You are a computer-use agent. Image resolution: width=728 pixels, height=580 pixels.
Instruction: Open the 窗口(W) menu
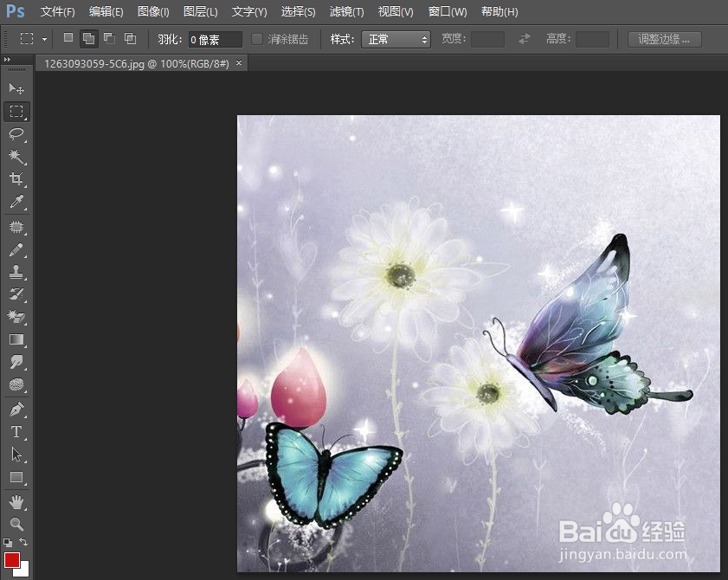click(x=448, y=11)
